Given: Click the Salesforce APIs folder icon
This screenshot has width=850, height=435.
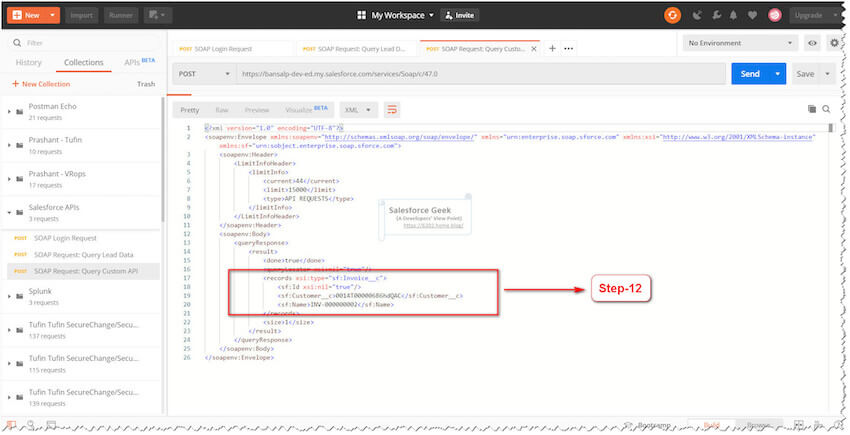Looking at the screenshot, I should pyautogui.click(x=20, y=213).
